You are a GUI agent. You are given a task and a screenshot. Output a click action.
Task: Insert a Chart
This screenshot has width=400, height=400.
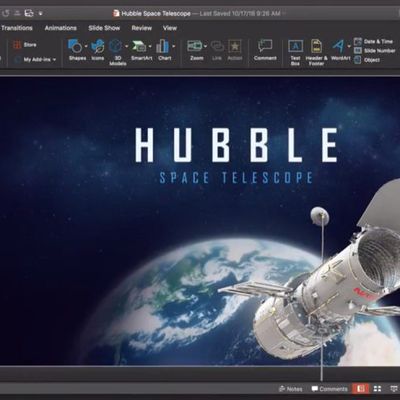[163, 46]
